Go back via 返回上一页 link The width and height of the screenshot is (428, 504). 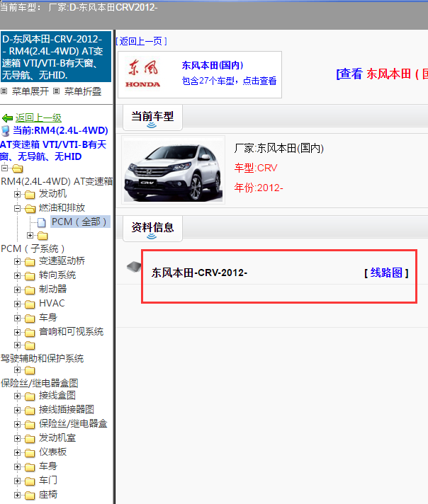pyautogui.click(x=141, y=41)
